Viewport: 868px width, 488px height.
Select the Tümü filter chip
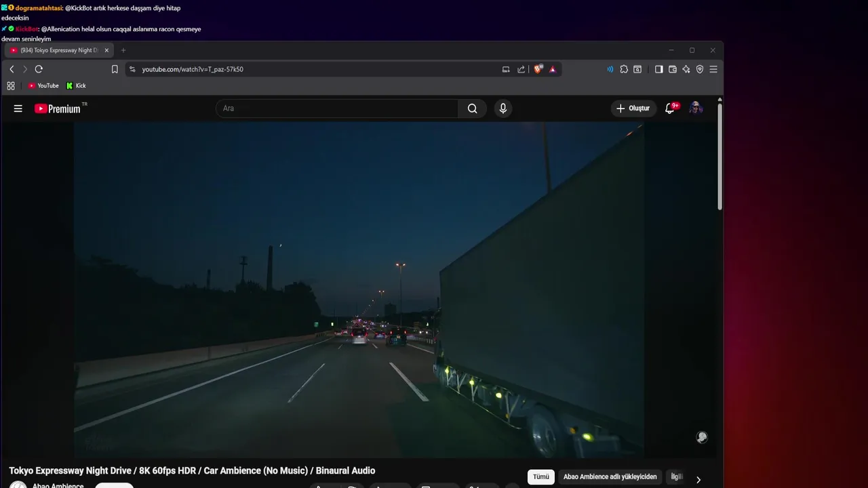tap(541, 476)
